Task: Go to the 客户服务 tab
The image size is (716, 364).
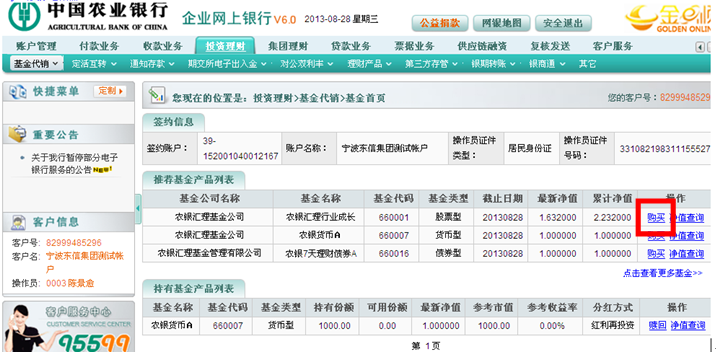Action: pos(613,46)
